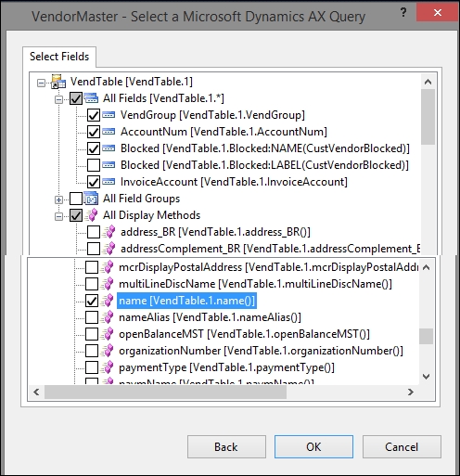Click the VendTable root node icon

(x=58, y=82)
